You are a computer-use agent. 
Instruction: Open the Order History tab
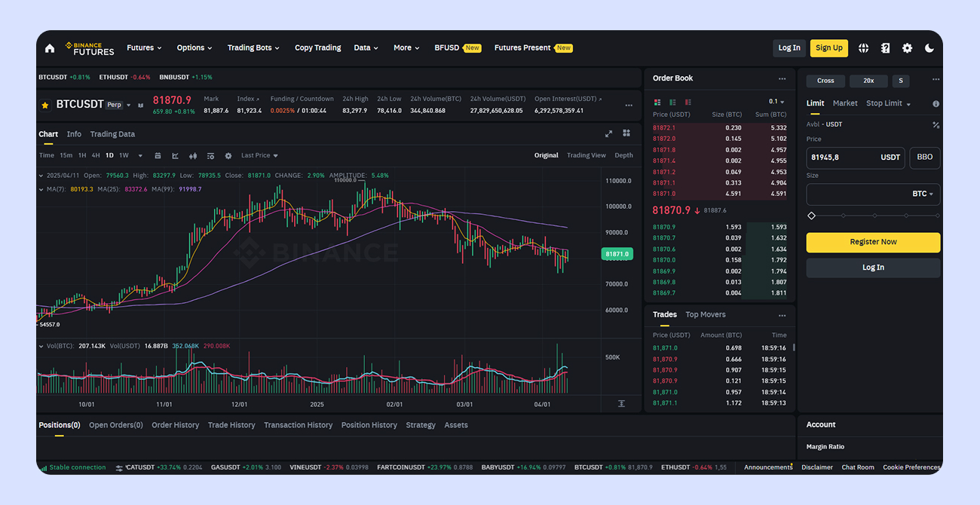point(176,426)
